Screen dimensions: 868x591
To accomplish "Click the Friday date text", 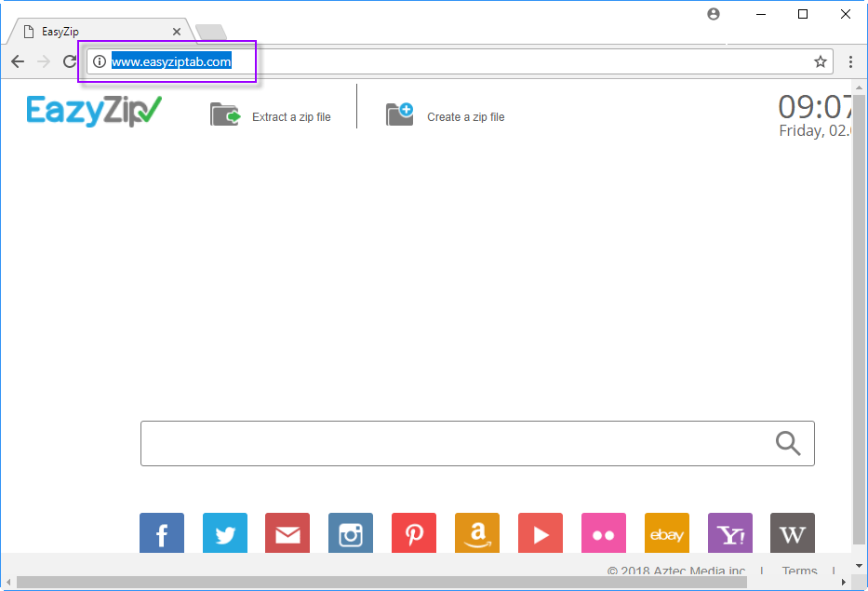I will click(x=814, y=130).
